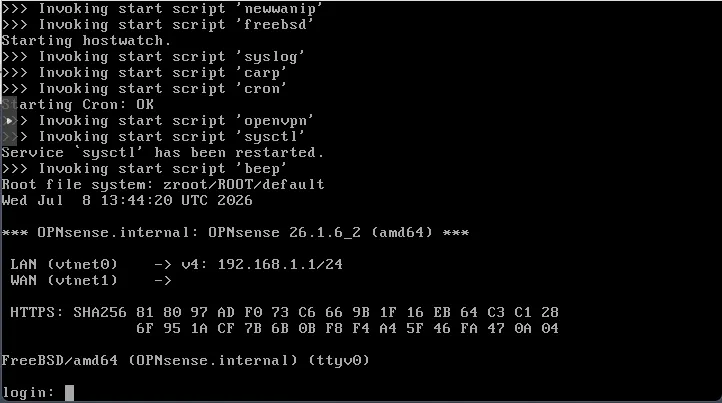Click the login prompt cursor block
The height and width of the screenshot is (403, 722).
pyautogui.click(x=69, y=393)
